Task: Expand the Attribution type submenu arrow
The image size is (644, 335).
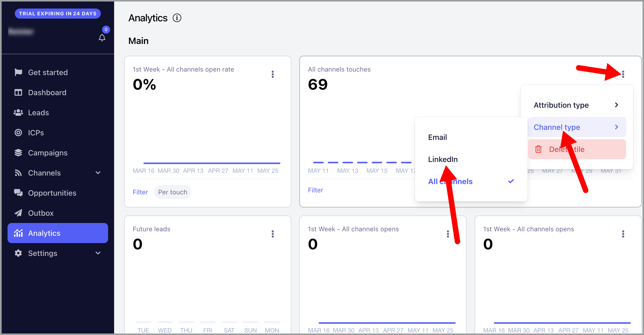Action: (x=617, y=105)
